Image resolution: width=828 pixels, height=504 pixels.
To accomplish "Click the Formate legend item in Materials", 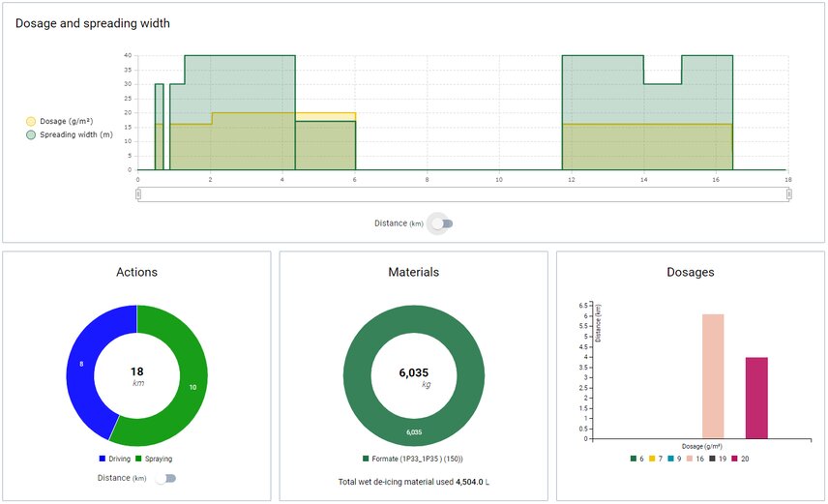I will (413, 459).
